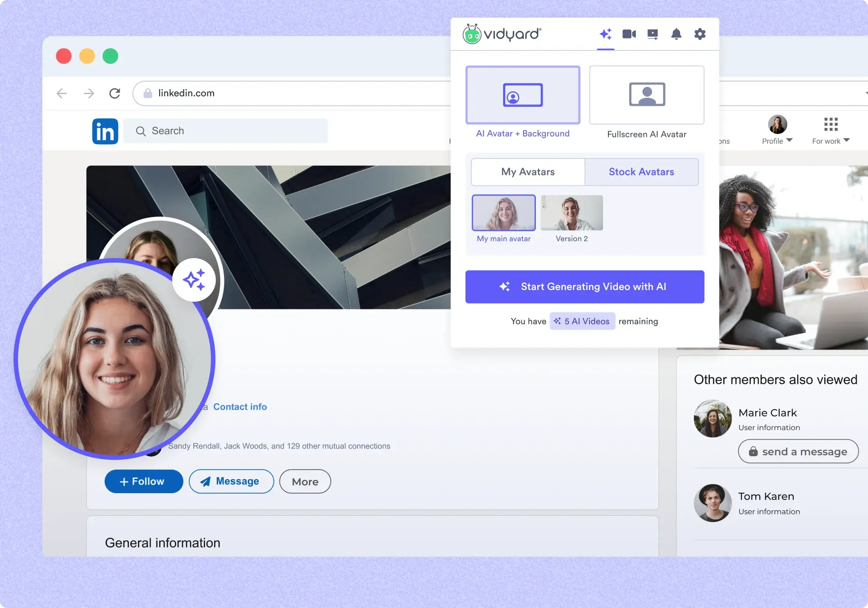Select the AI Avatar + Background option

pyautogui.click(x=522, y=95)
